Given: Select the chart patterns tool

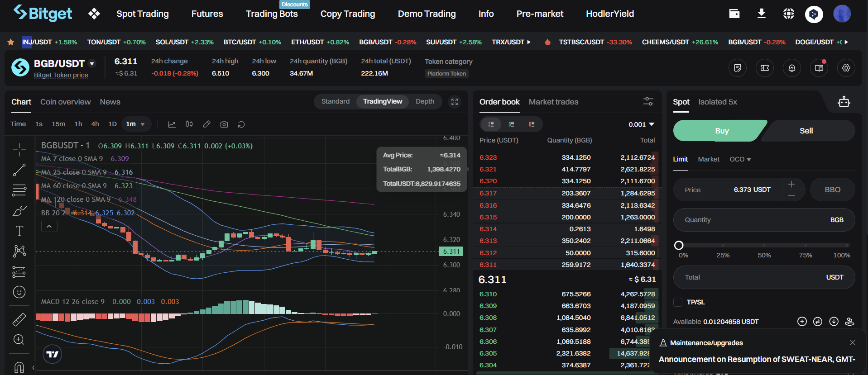Looking at the screenshot, I should coord(19,251).
